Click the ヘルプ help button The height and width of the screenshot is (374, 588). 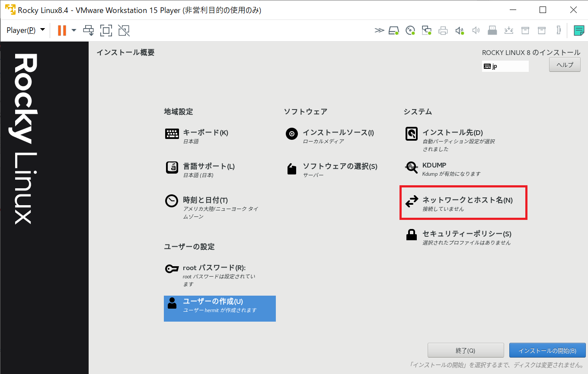coord(565,65)
